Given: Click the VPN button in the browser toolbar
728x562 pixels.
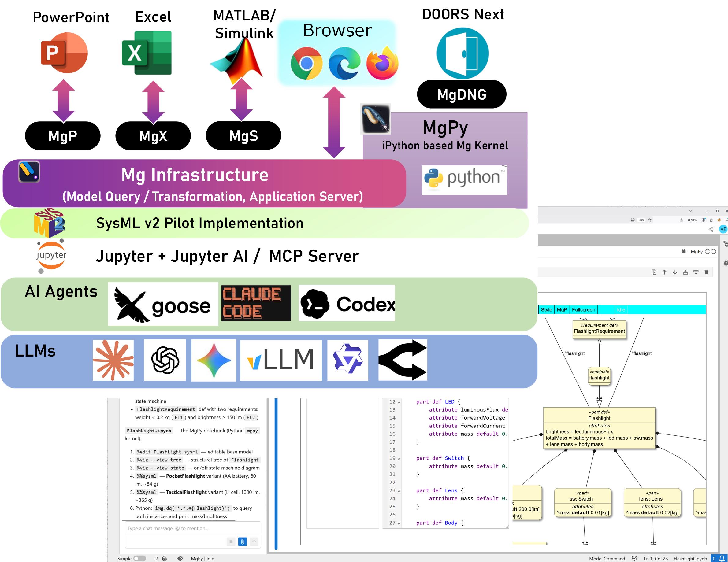Looking at the screenshot, I should 692,220.
